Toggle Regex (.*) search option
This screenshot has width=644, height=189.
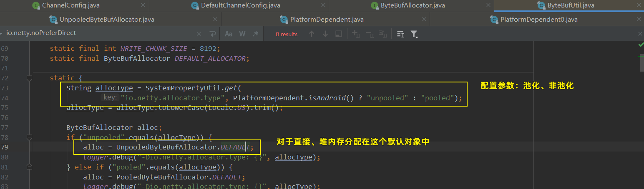[x=256, y=34]
